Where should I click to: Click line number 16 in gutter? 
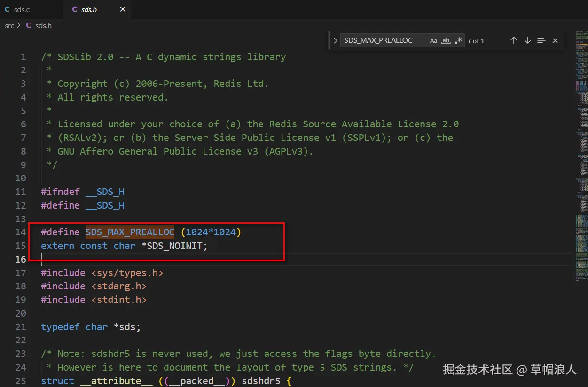point(21,259)
